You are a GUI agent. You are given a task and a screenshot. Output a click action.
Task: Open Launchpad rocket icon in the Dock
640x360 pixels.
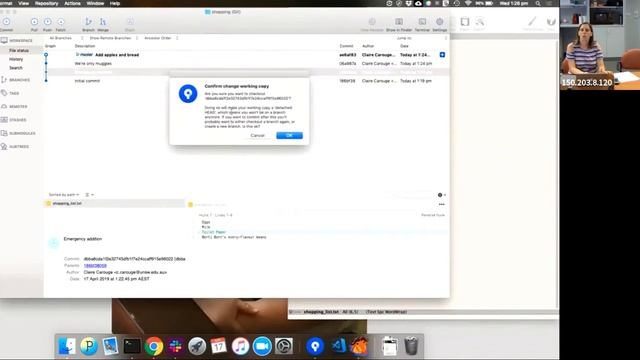pos(197,346)
